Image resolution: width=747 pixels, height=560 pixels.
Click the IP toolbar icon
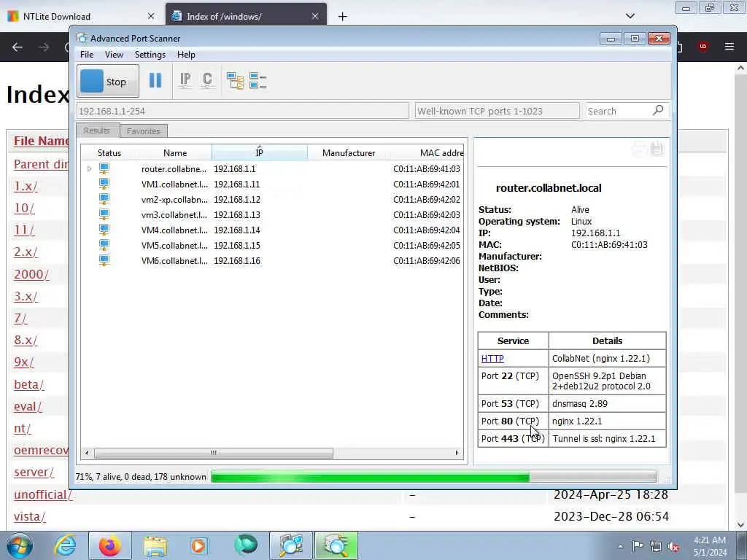click(185, 80)
